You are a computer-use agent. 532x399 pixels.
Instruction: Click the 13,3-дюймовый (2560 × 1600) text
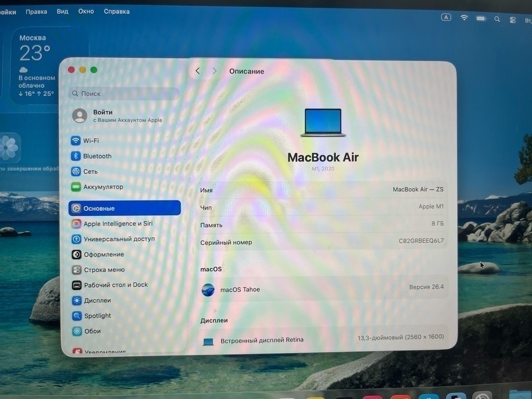click(x=401, y=337)
